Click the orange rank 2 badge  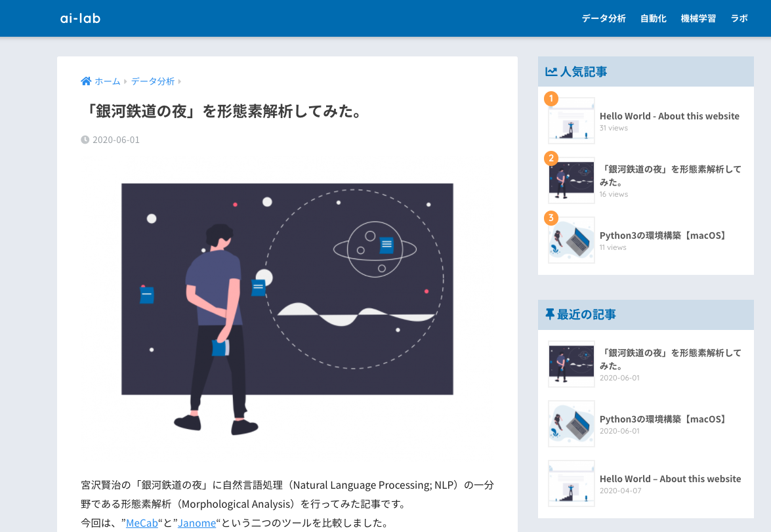pyautogui.click(x=551, y=158)
